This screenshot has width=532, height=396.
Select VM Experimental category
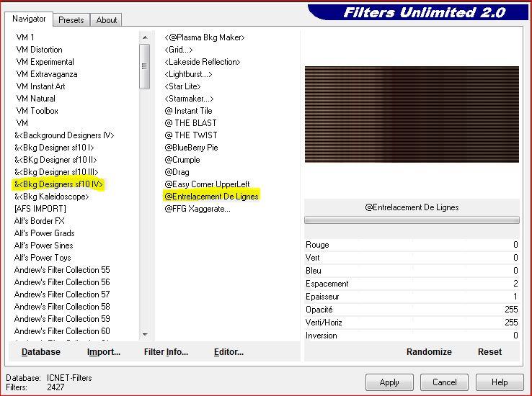pos(45,62)
